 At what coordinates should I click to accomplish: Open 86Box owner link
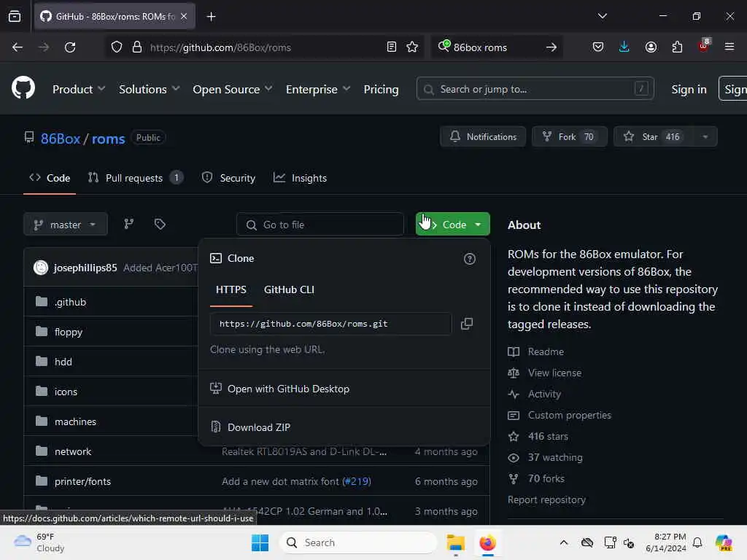click(x=61, y=139)
